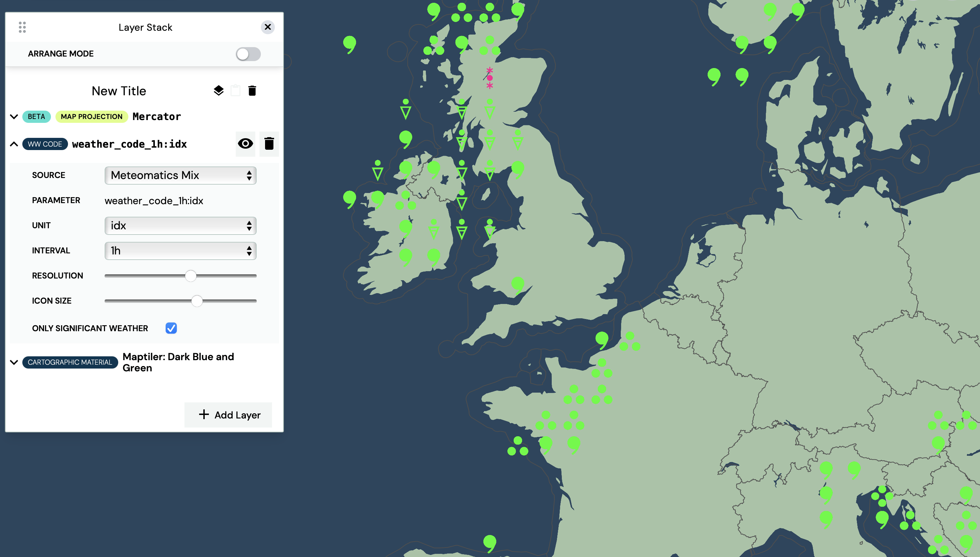The image size is (980, 557).
Task: Expand the Map Projection Mercator section
Action: coord(14,117)
